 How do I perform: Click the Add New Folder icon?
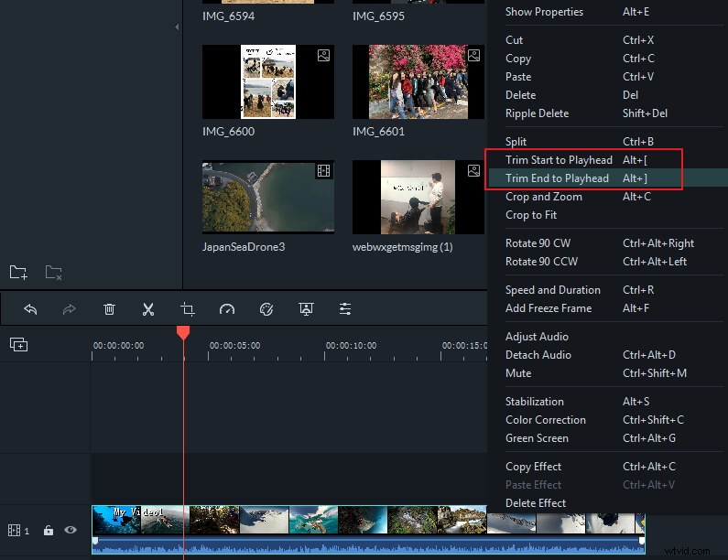(18, 273)
